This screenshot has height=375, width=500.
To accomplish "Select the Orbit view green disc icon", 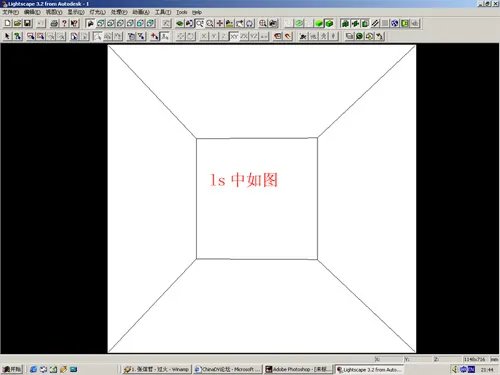I will pos(180,23).
